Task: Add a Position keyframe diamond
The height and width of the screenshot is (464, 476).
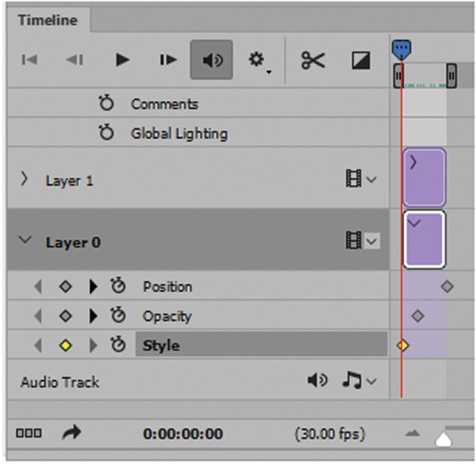Action: (65, 287)
